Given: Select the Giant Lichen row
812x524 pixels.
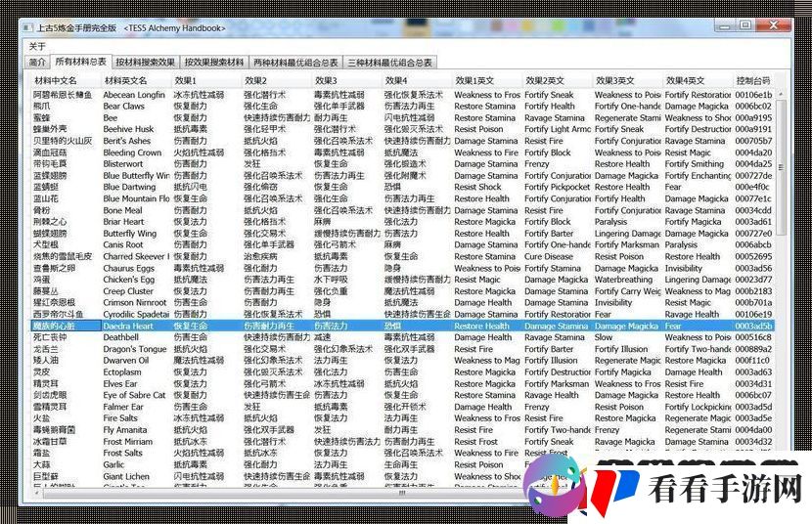Looking at the screenshot, I should tap(403, 476).
